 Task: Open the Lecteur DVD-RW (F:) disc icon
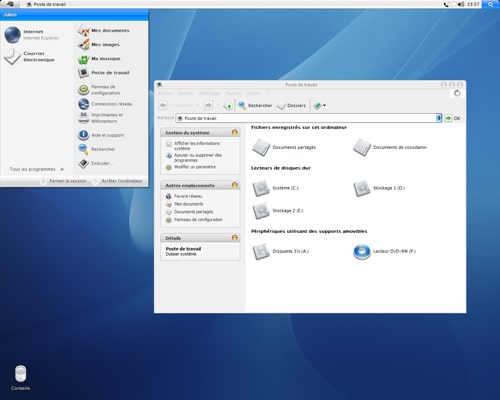pos(362,252)
